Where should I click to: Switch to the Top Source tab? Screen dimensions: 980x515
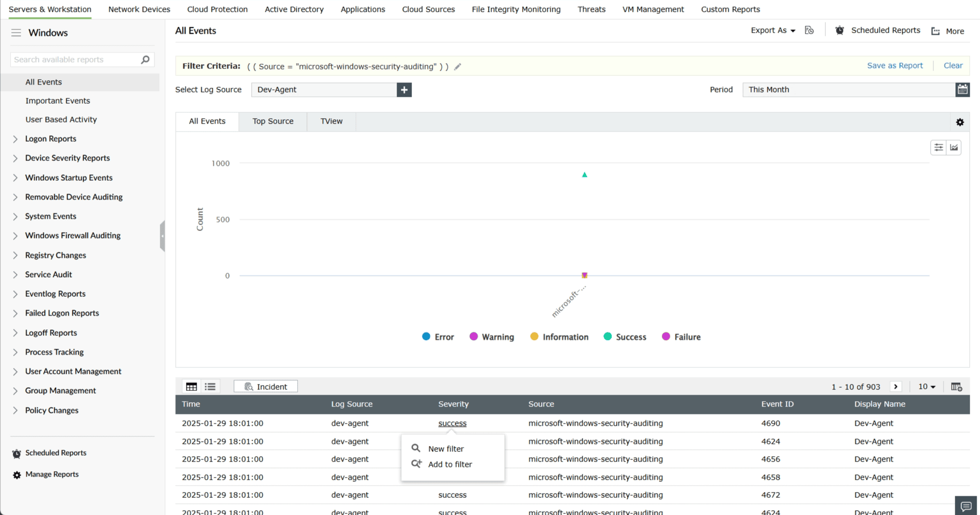coord(273,121)
